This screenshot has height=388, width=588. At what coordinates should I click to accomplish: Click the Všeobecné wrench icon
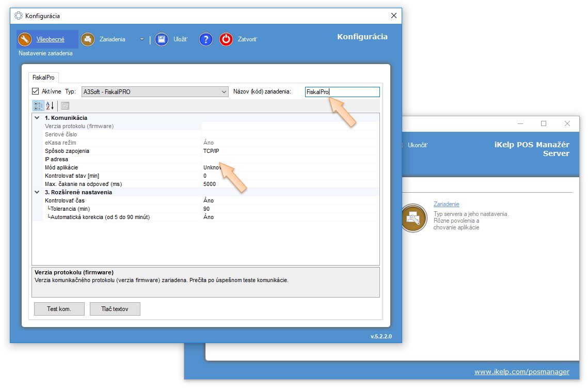coord(25,39)
